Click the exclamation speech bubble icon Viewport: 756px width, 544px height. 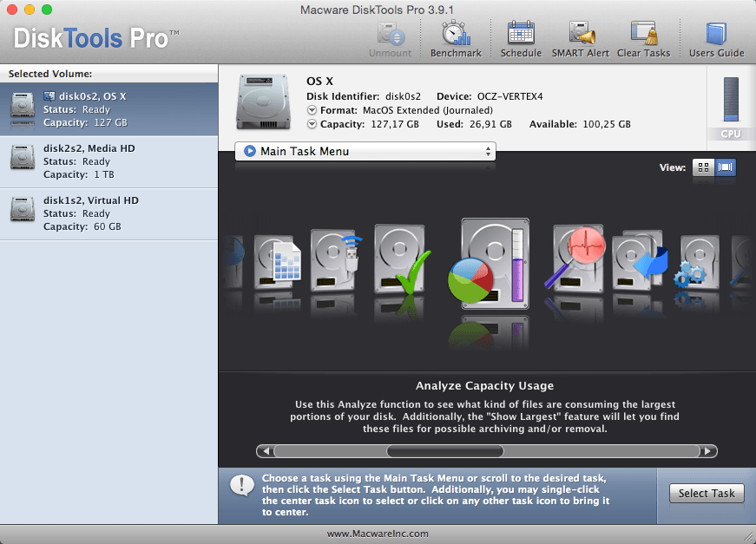point(242,486)
